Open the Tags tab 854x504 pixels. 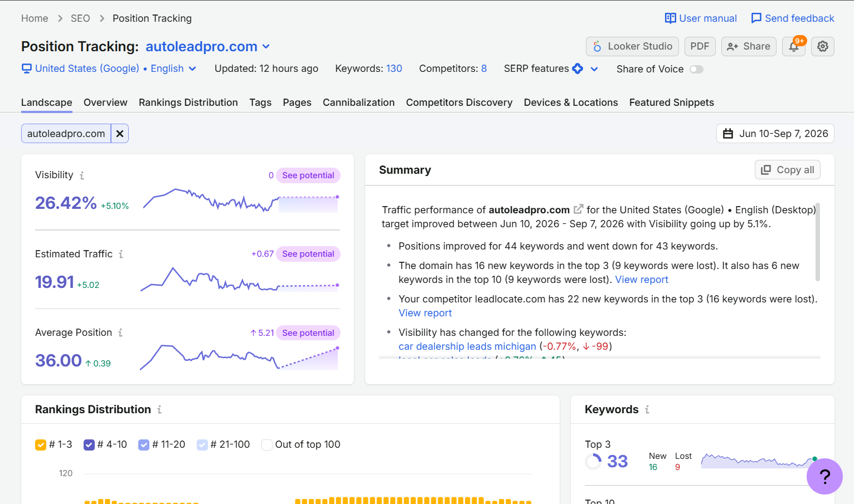pos(260,102)
